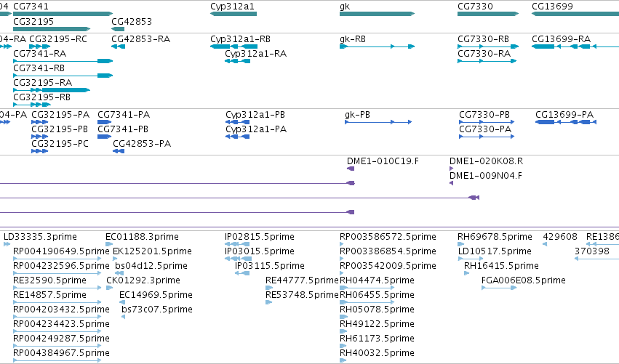619x364 pixels.
Task: Open the RH69678.5prime label
Action: tap(495, 237)
